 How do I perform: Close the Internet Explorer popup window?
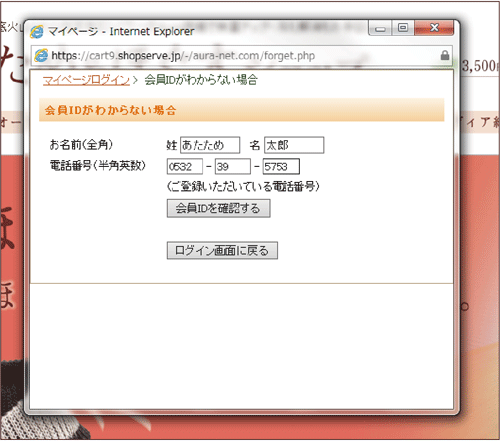pos(434,28)
